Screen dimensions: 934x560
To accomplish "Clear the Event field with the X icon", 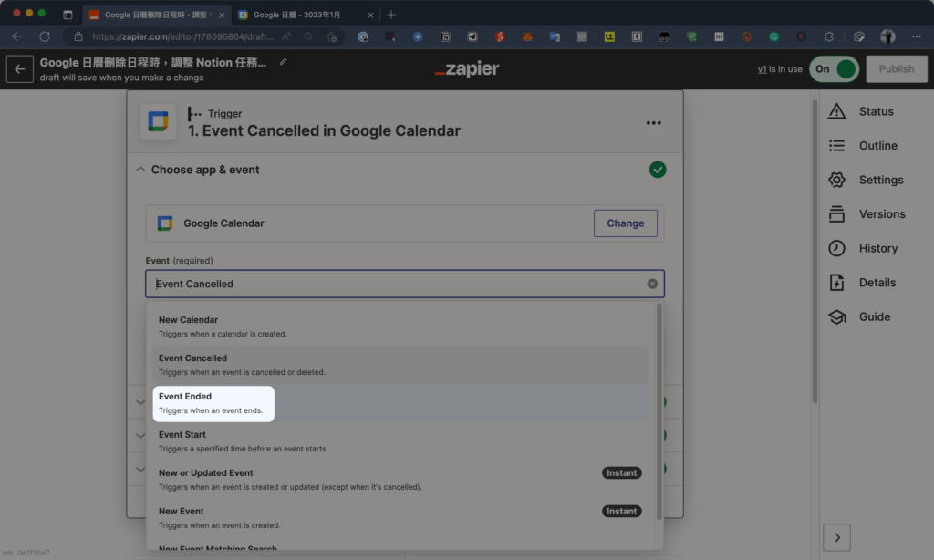I will [652, 284].
